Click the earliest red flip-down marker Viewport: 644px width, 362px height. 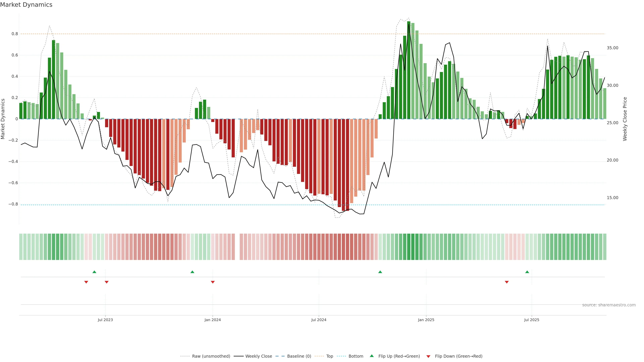tap(86, 282)
